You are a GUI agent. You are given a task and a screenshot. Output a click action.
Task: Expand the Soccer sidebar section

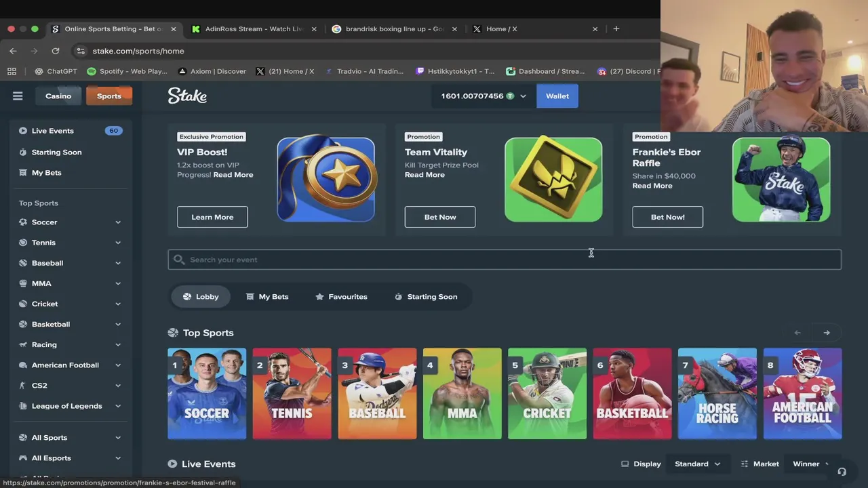click(x=118, y=222)
